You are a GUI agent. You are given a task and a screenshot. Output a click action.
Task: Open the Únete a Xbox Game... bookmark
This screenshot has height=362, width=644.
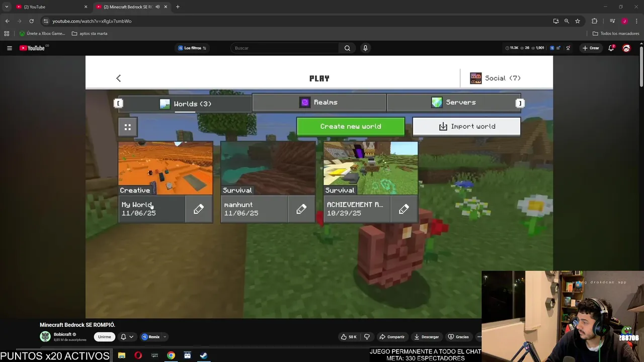coord(42,34)
